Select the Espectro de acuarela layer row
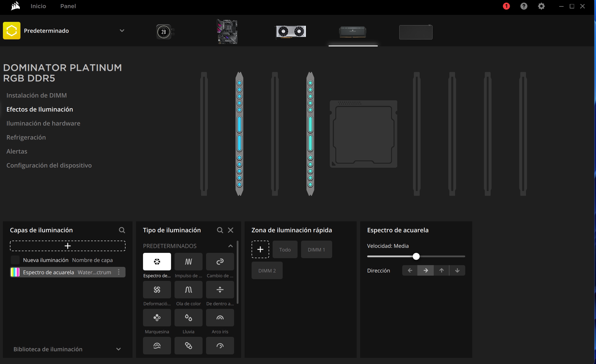This screenshot has height=364, width=596. (x=68, y=272)
